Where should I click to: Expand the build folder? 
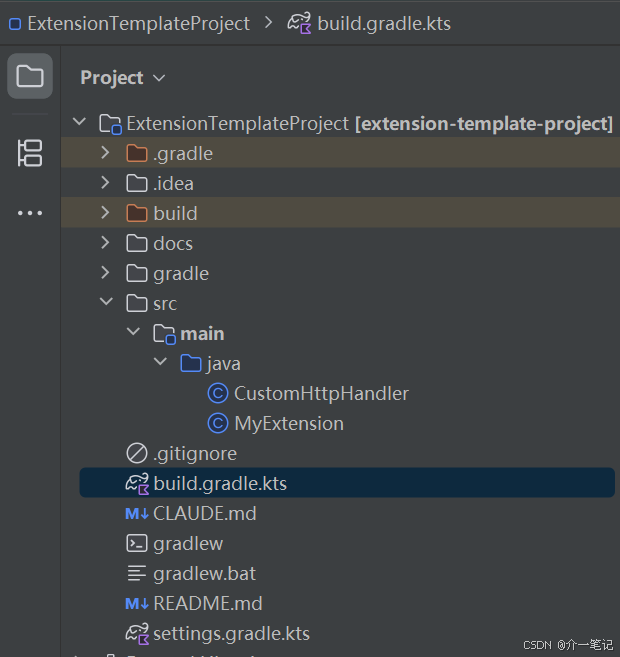point(105,213)
